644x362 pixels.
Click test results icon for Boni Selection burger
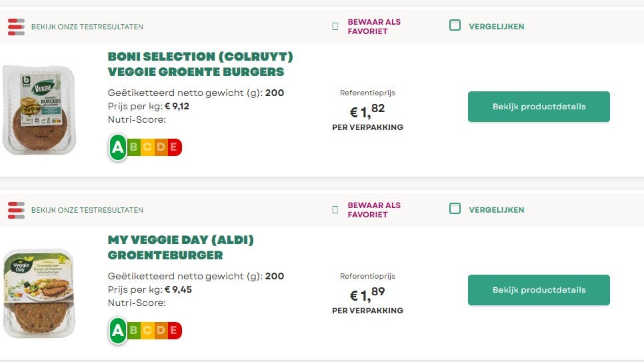(16, 27)
